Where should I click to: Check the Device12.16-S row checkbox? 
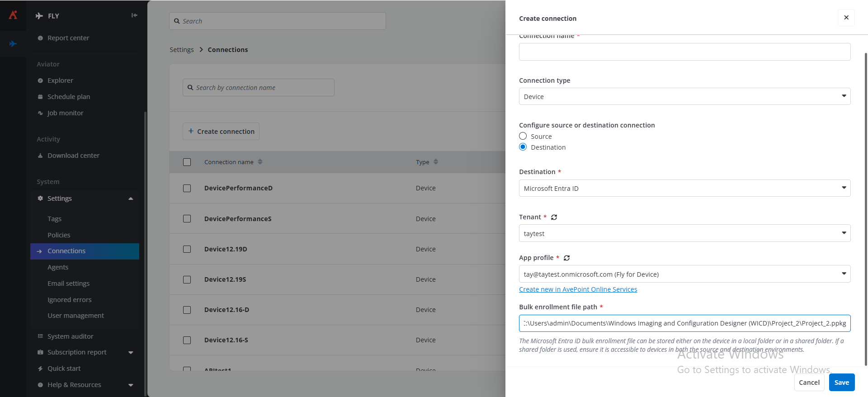[187, 340]
